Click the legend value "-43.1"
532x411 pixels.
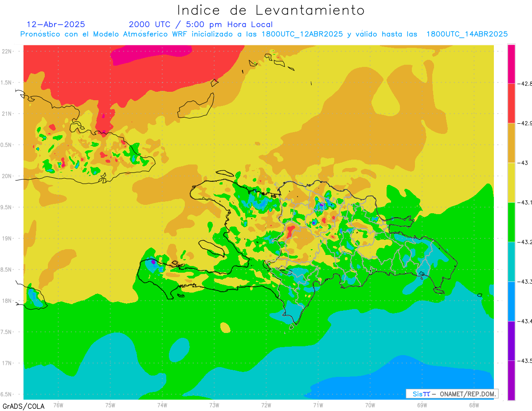pyautogui.click(x=524, y=202)
